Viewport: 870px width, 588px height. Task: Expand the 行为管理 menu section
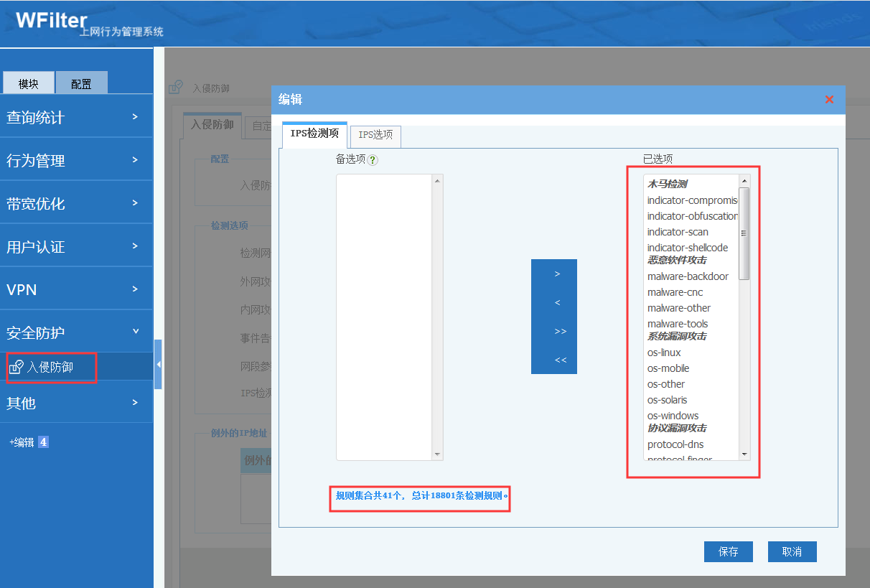75,160
